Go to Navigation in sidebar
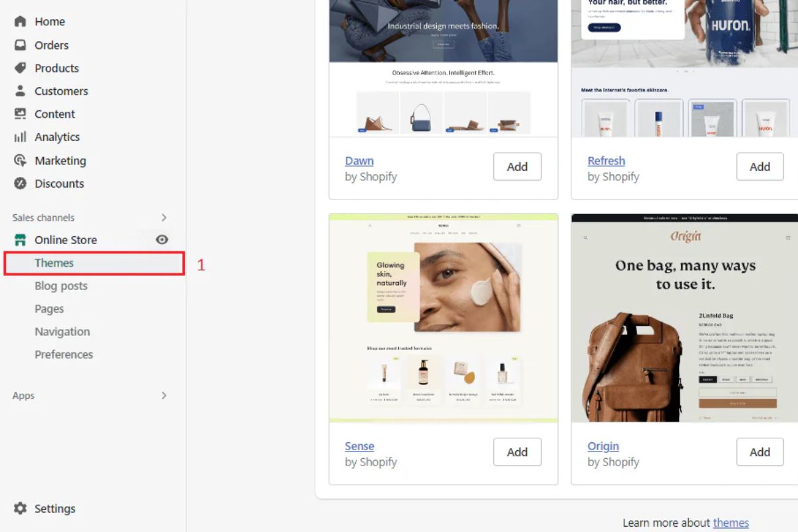 pos(63,331)
